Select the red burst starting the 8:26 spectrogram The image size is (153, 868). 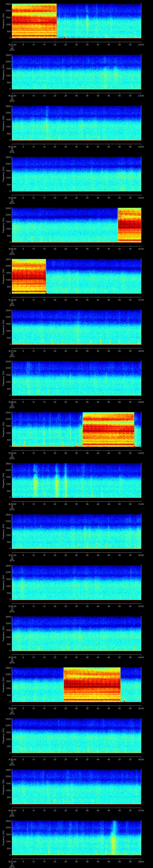(x=29, y=276)
